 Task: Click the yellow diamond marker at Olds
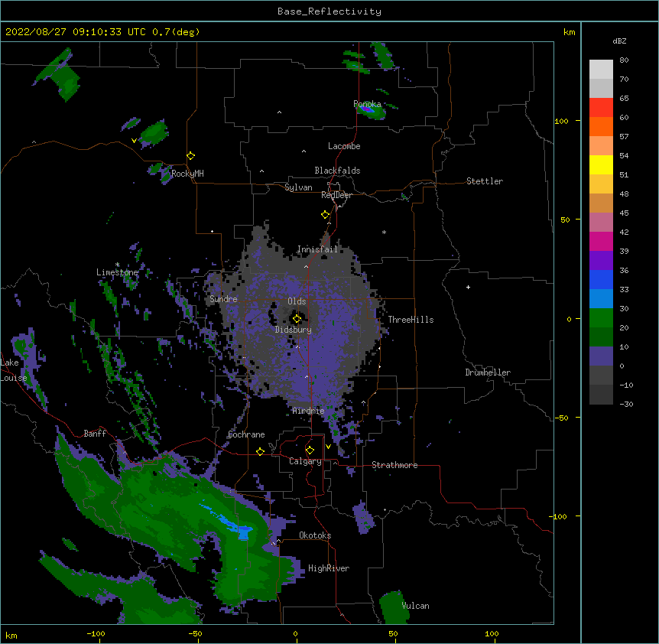[297, 319]
